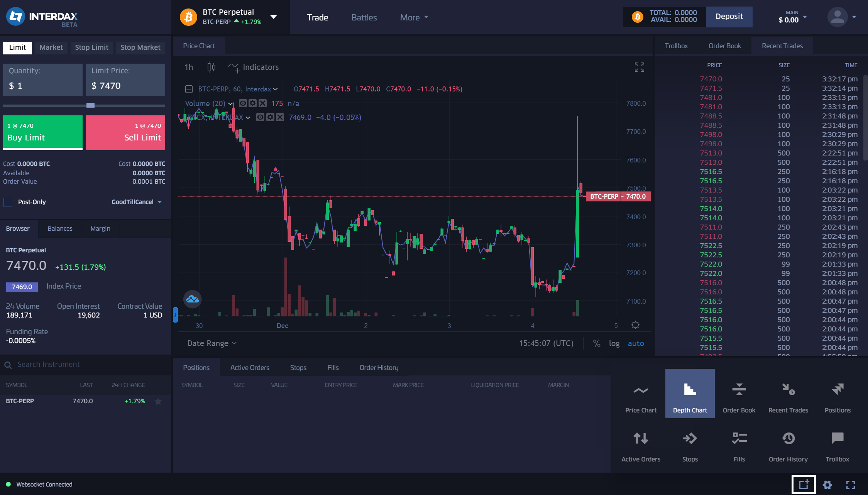Toggle the BTCX INTERDAX overlay visibility eye

pyautogui.click(x=260, y=117)
